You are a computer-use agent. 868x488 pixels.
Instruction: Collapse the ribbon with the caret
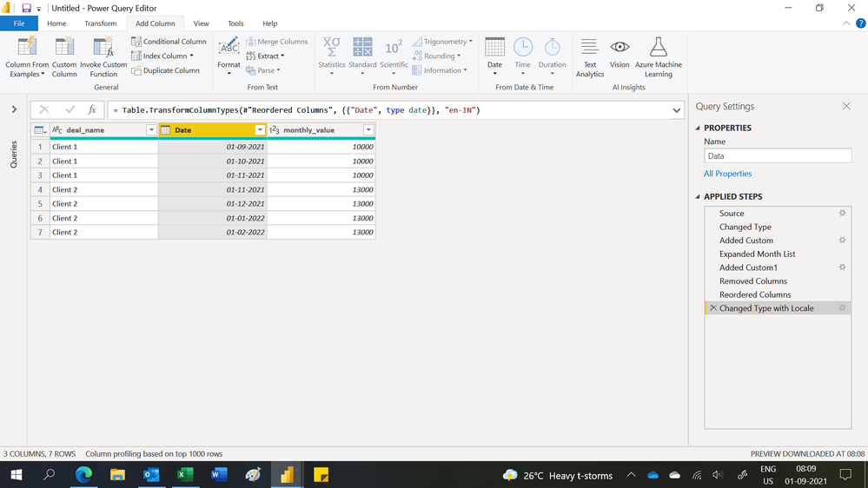coord(846,23)
